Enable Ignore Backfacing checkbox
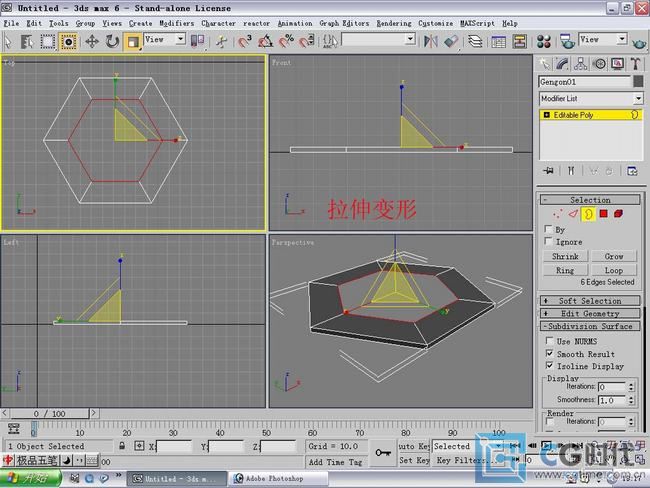The image size is (650, 488). coord(548,241)
